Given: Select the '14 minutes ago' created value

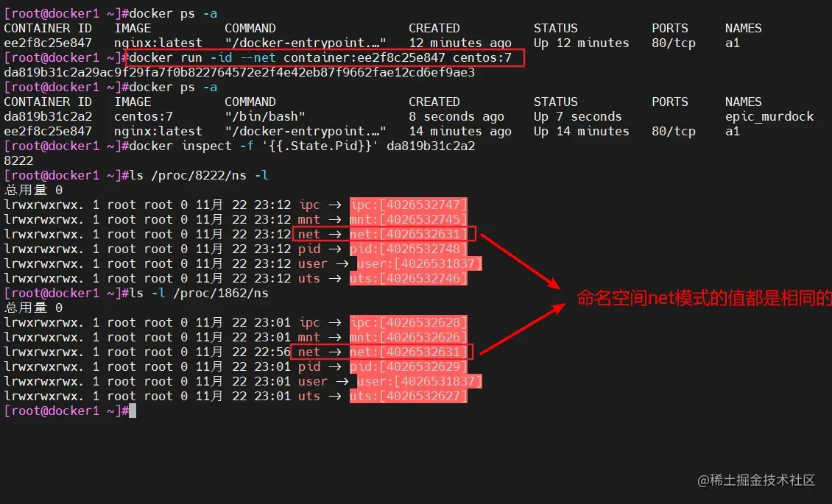Looking at the screenshot, I should (460, 132).
